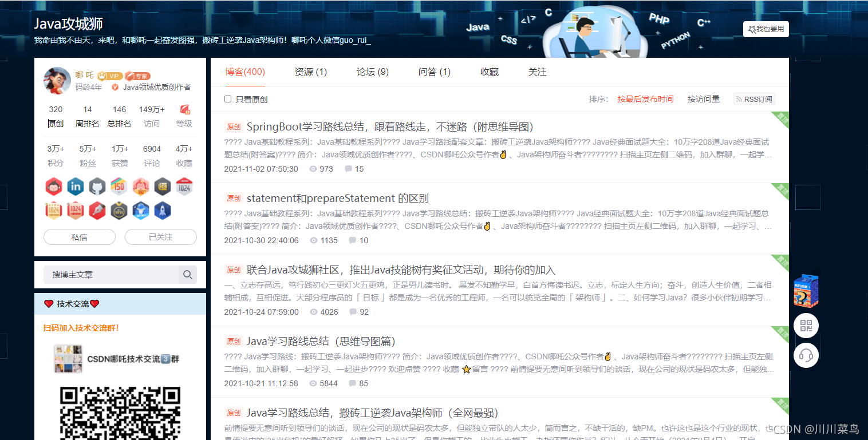Open the floating QR code icon
This screenshot has height=440, width=868.
(x=806, y=326)
